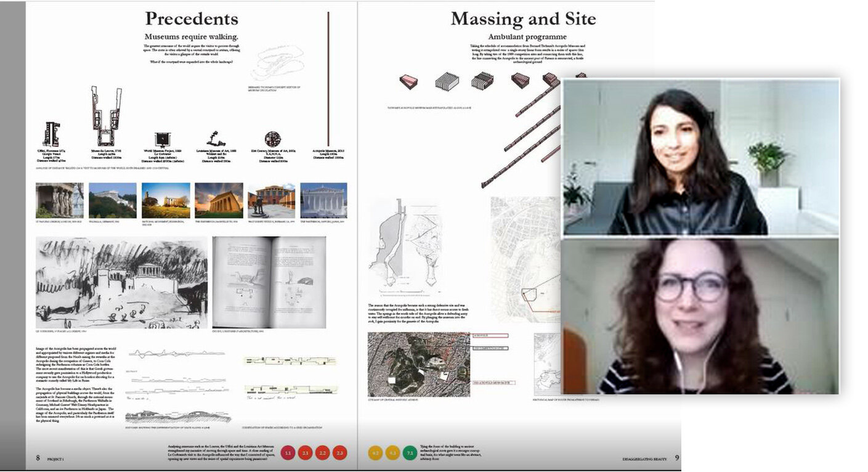Image resolution: width=868 pixels, height=472 pixels.
Task: Click the circular 21st Century Museum plan
Action: pos(272,139)
